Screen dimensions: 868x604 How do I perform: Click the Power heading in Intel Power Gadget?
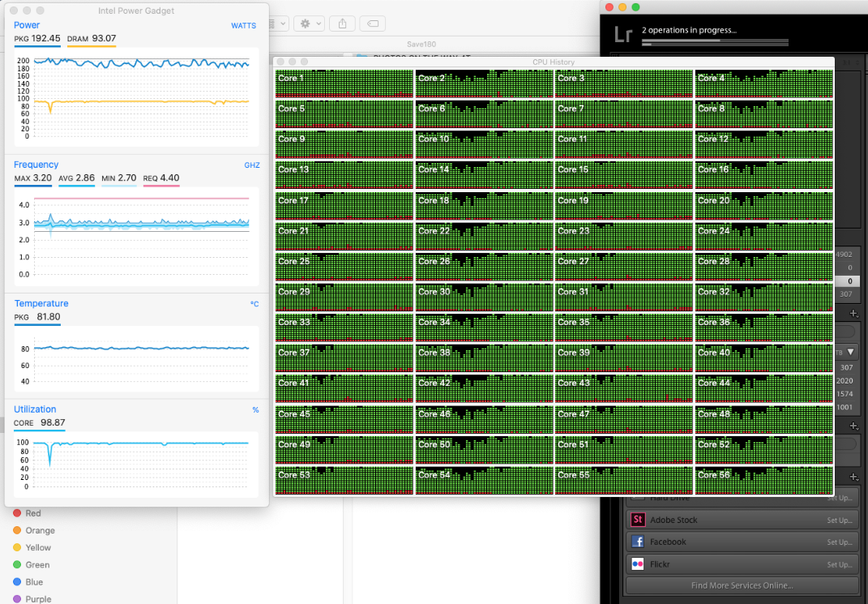pos(27,25)
